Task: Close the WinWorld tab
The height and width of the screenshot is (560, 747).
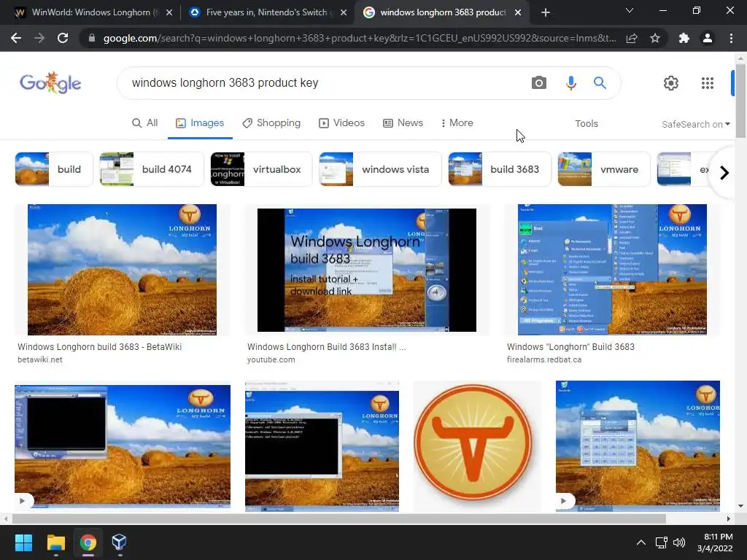Action: pyautogui.click(x=169, y=13)
